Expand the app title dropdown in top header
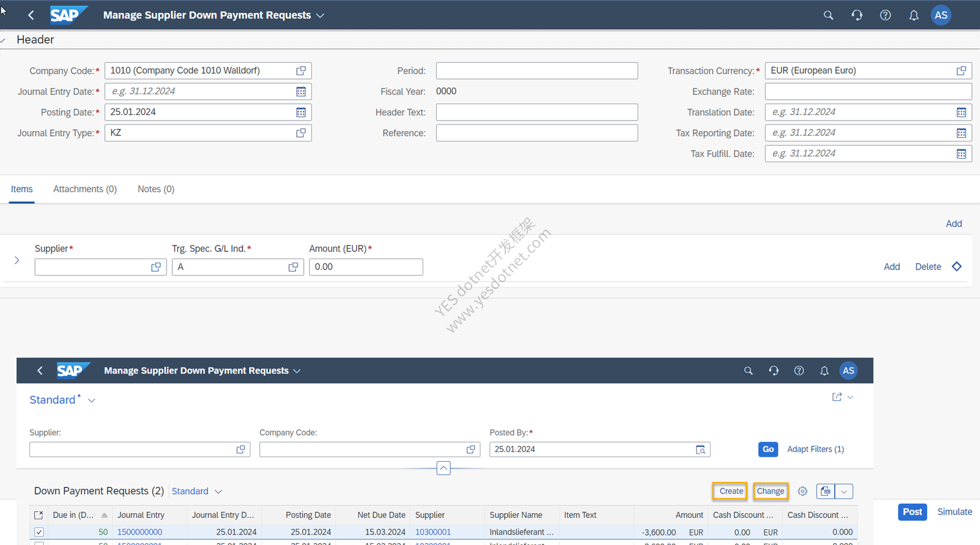 [x=320, y=15]
